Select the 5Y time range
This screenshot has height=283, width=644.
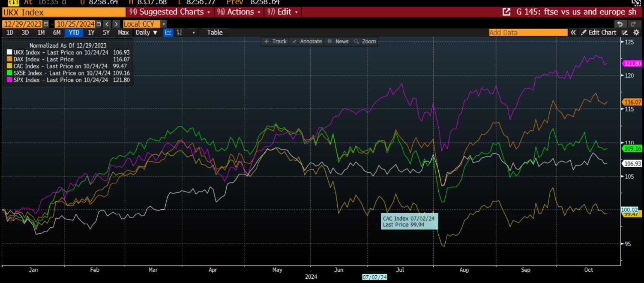pyautogui.click(x=106, y=33)
